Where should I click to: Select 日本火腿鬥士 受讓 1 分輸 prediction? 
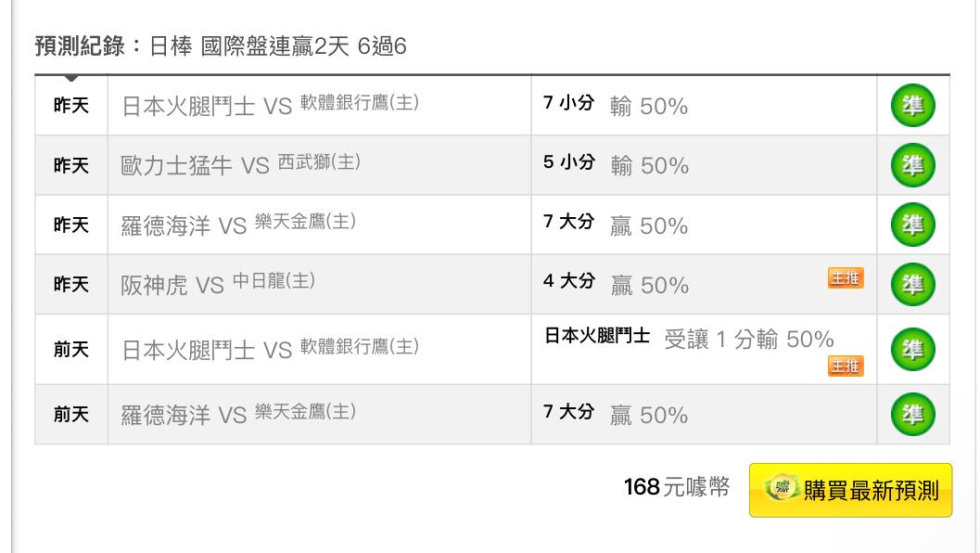(688, 339)
